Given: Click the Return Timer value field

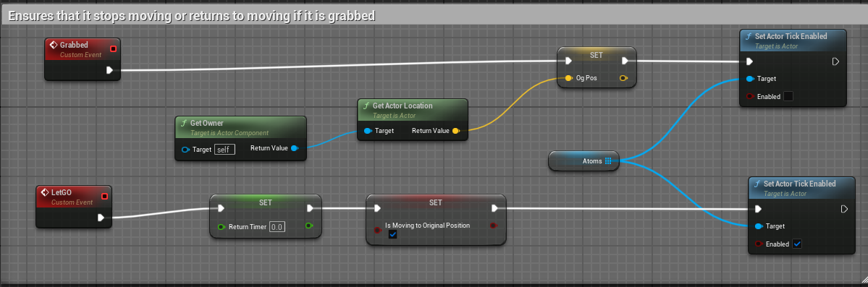Looking at the screenshot, I should [277, 227].
